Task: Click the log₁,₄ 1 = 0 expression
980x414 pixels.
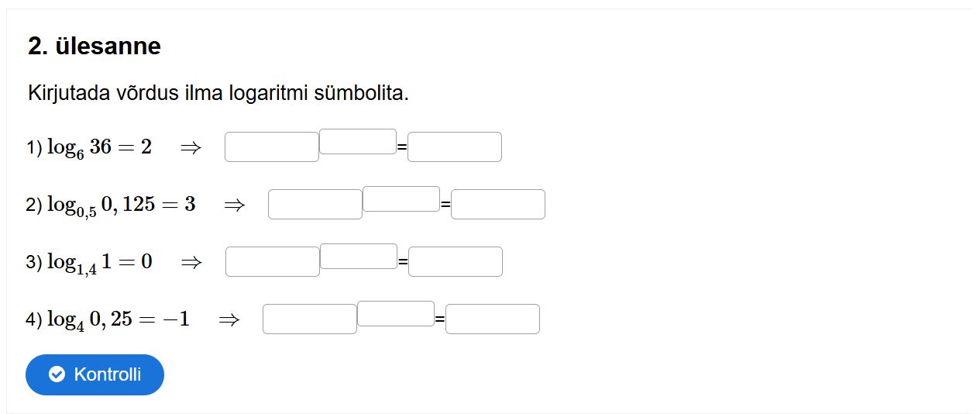Action: point(99,262)
